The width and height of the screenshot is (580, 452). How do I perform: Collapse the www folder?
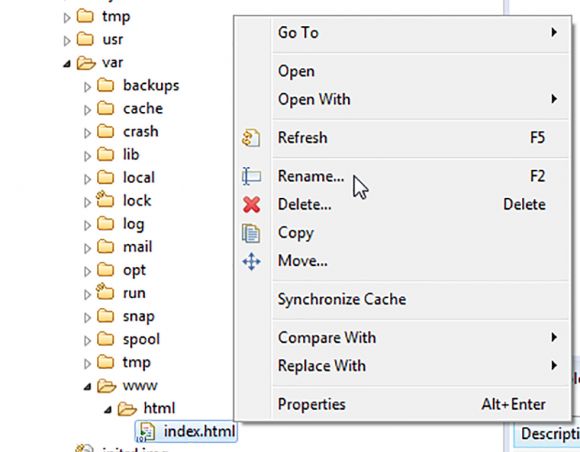click(87, 387)
